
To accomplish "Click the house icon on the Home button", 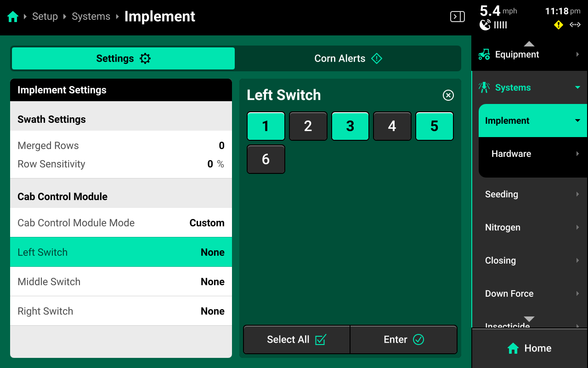I will (513, 348).
